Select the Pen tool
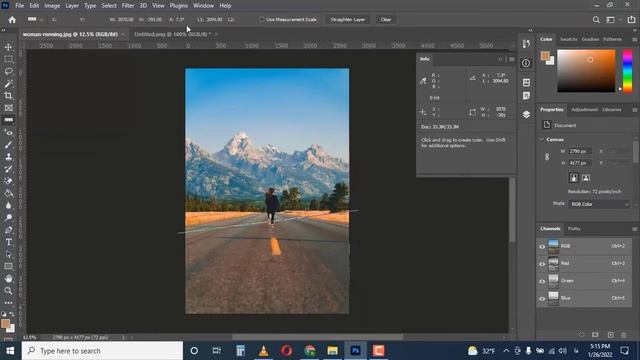640x360 pixels. [x=8, y=230]
